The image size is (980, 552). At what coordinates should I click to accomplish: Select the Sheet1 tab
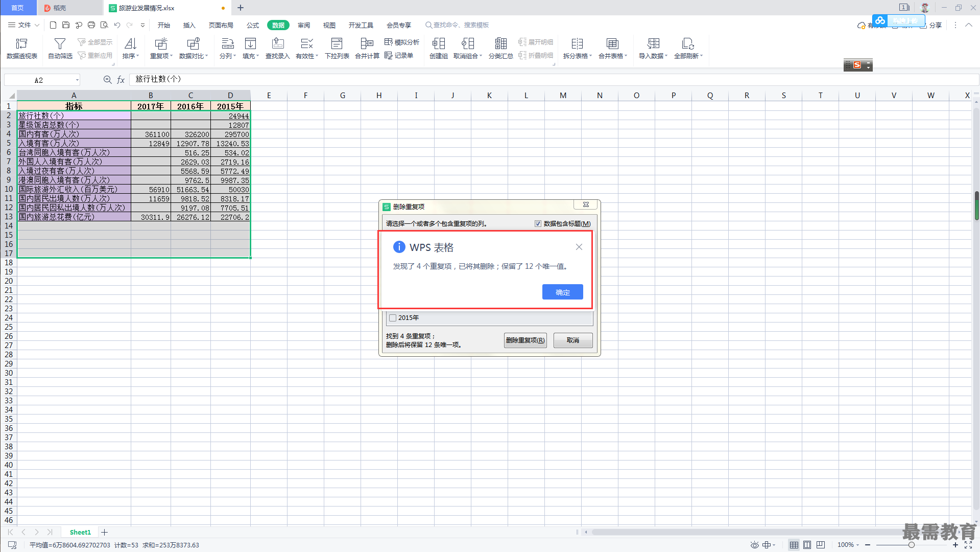(x=80, y=532)
